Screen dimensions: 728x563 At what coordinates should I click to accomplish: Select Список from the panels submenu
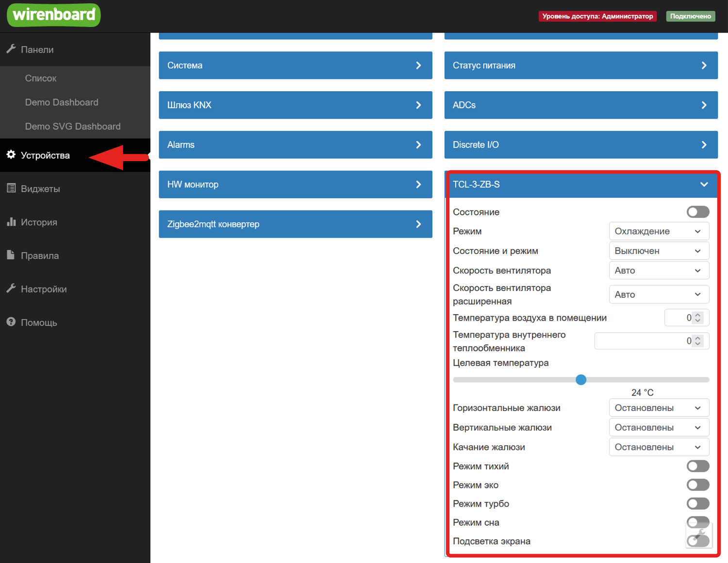point(41,78)
